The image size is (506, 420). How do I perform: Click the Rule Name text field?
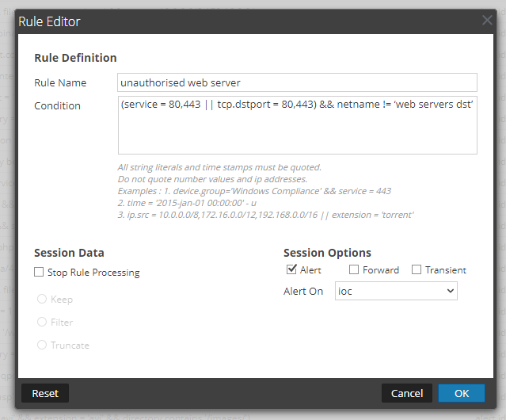coord(297,82)
